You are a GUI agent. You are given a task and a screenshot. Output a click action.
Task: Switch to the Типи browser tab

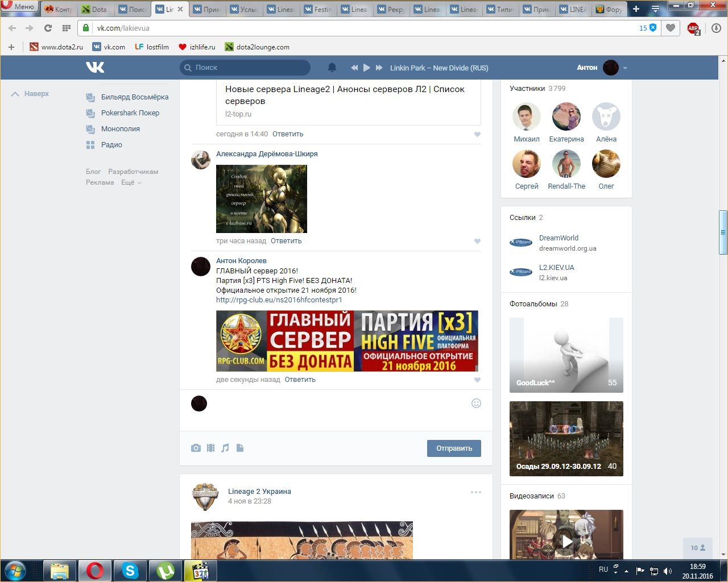click(500, 10)
